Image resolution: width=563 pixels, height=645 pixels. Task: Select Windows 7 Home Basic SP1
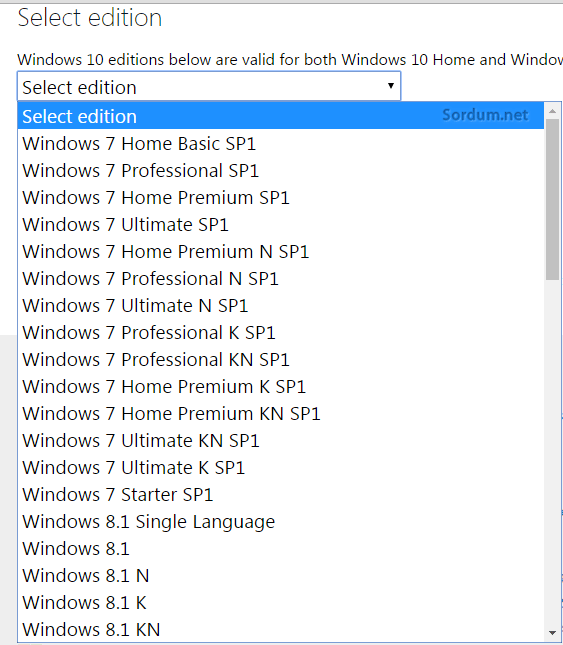(x=281, y=144)
